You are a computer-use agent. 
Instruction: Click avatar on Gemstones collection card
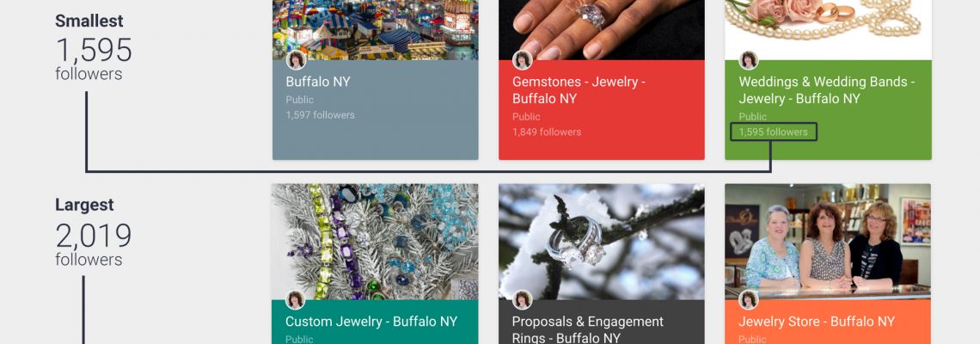pyautogui.click(x=523, y=60)
